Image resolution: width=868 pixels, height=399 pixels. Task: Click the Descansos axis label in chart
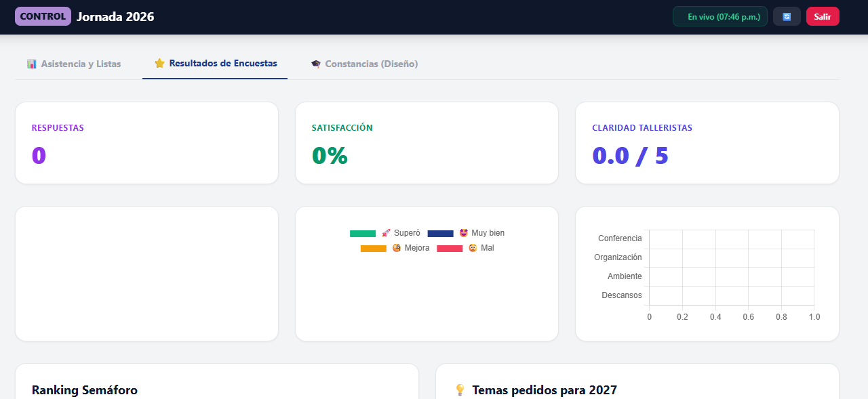point(622,295)
